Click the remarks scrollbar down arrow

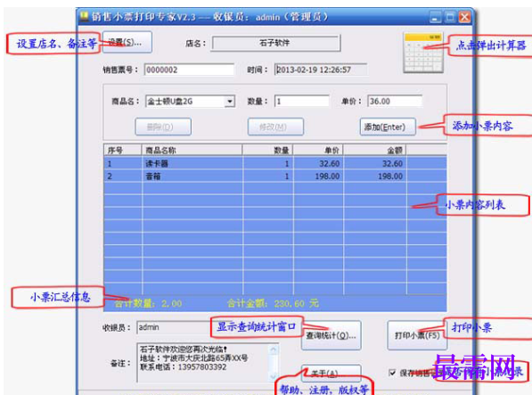[x=274, y=376]
